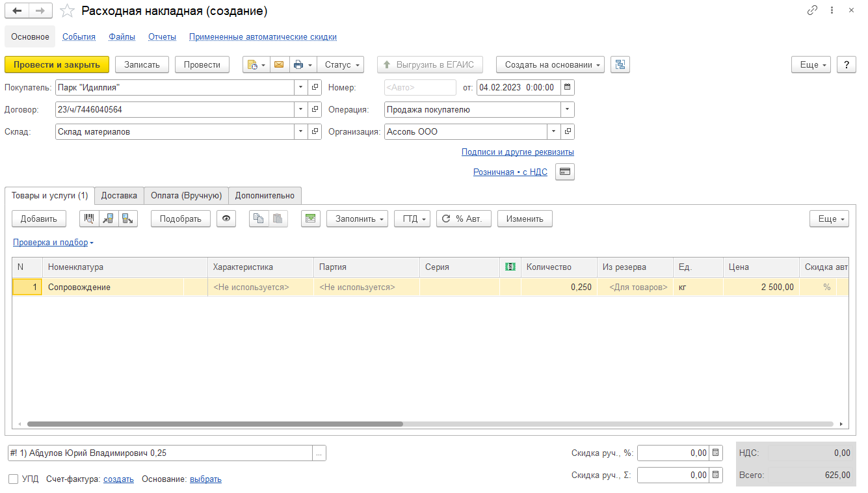Add document to favorites with star icon

[x=67, y=11]
